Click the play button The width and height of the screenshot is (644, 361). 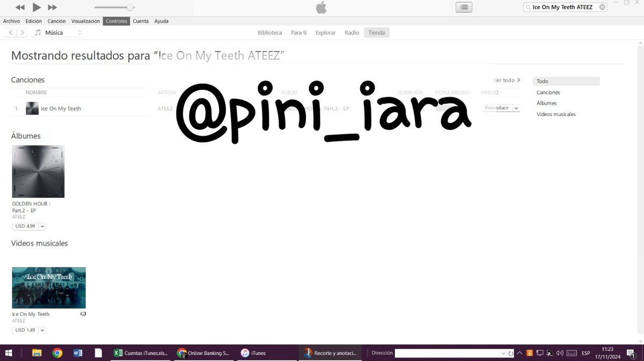coord(36,8)
